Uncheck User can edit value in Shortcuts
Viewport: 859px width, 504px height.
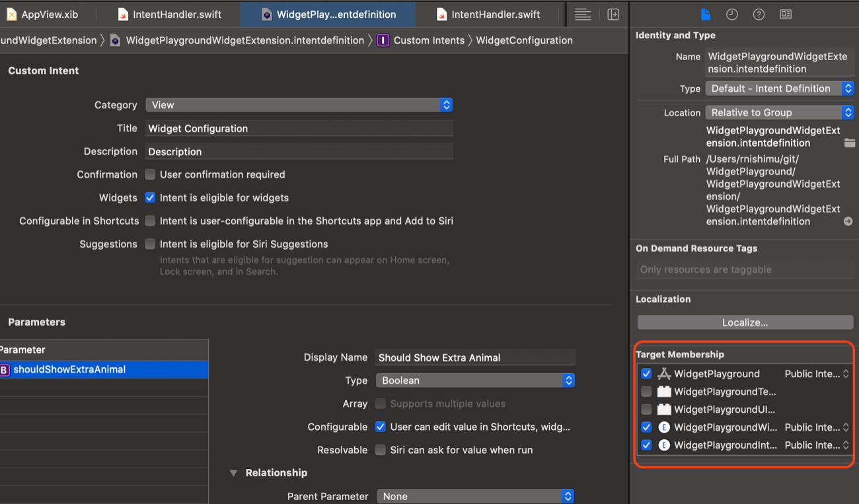click(380, 427)
